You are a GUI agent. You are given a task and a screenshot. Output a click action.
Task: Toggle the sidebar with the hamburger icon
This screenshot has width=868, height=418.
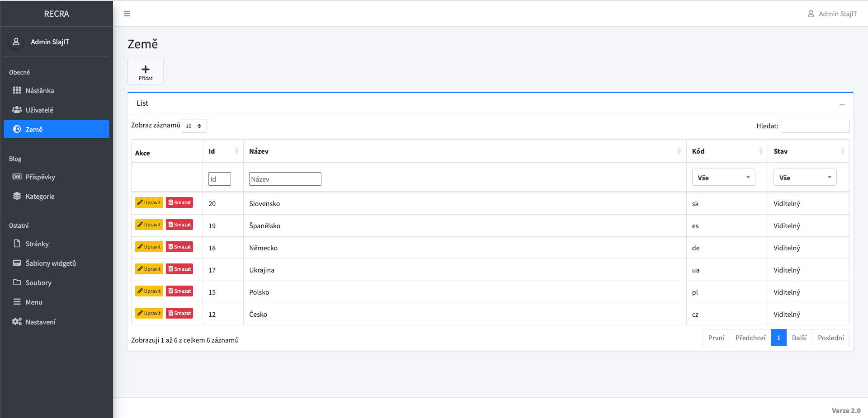point(127,14)
